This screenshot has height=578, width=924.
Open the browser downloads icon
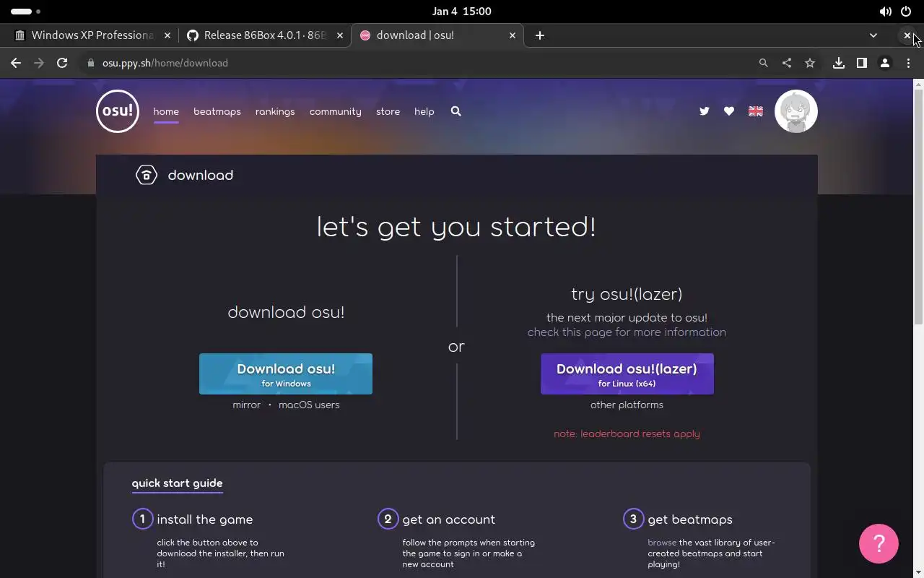point(838,63)
